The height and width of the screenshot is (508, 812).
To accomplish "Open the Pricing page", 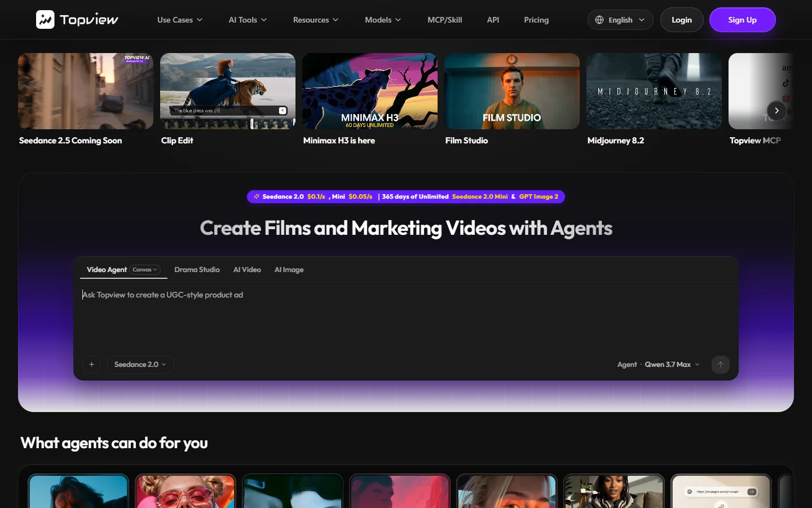I will tap(536, 20).
